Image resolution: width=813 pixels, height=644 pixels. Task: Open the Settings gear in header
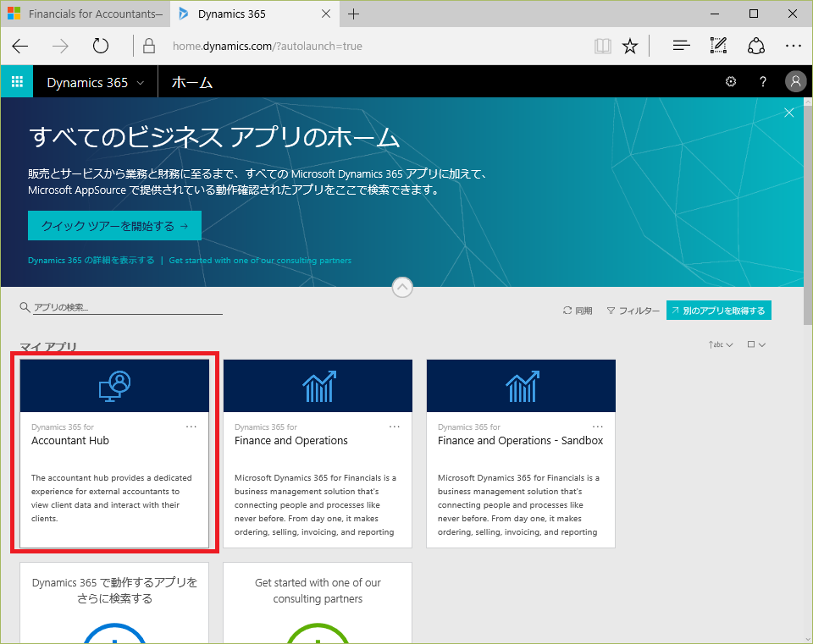tap(731, 81)
